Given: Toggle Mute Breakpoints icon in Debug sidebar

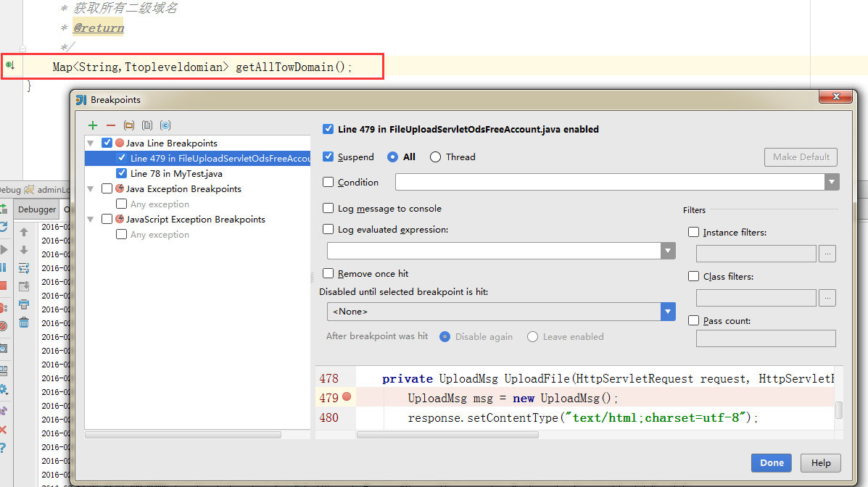Looking at the screenshot, I should 4,327.
